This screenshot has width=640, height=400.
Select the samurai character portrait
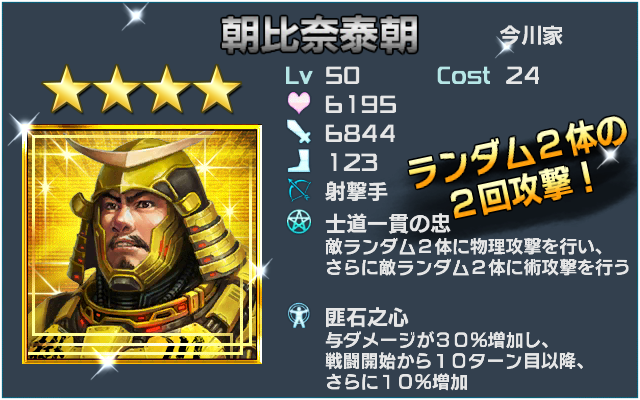142,244
